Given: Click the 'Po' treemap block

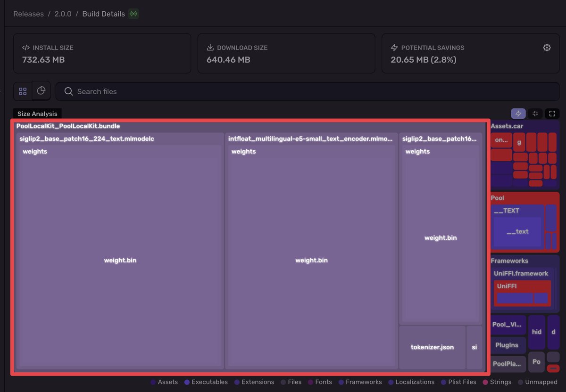Looking at the screenshot, I should pyautogui.click(x=536, y=362).
